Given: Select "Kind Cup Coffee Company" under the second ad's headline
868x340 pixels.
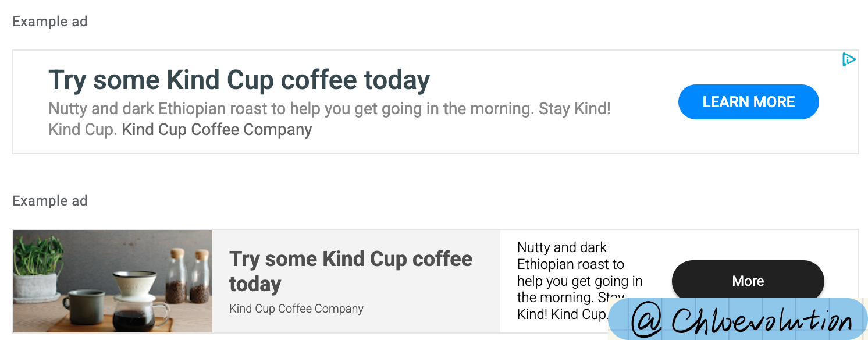Looking at the screenshot, I should 296,309.
